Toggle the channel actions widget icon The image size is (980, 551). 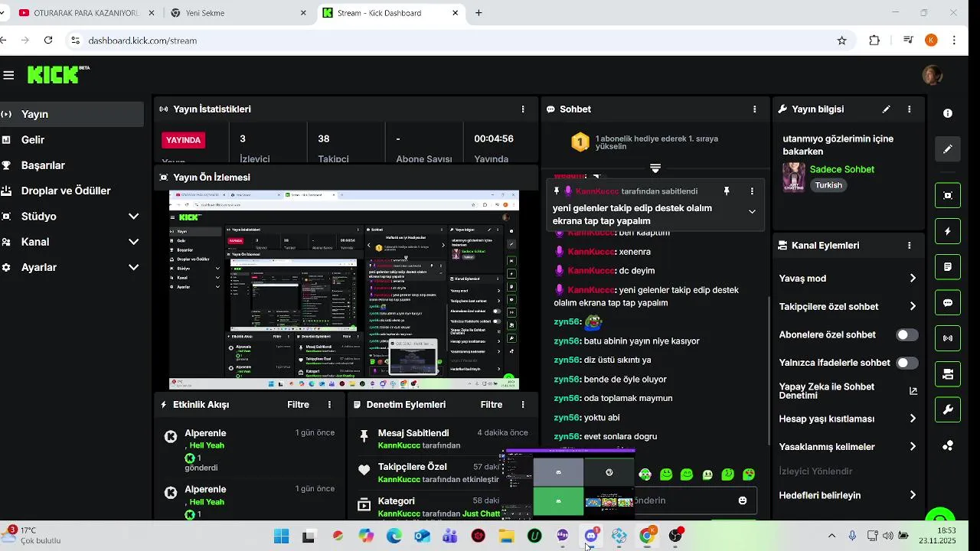pos(948,374)
